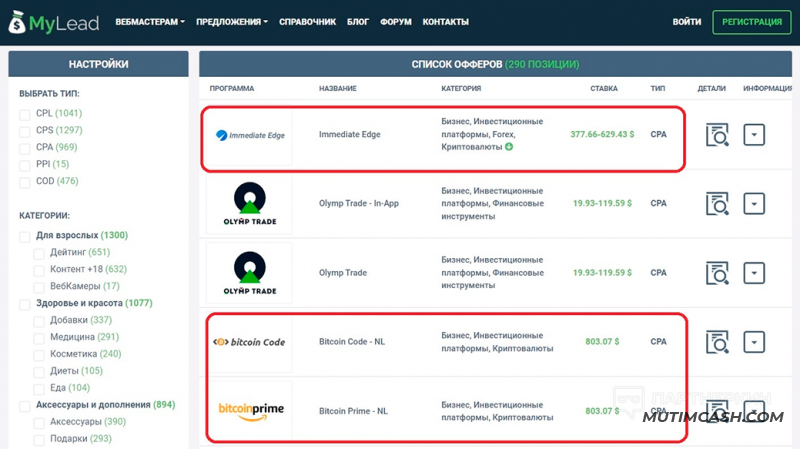Click the Регистрация button
Viewport: 800px width, 449px height.
click(x=752, y=22)
